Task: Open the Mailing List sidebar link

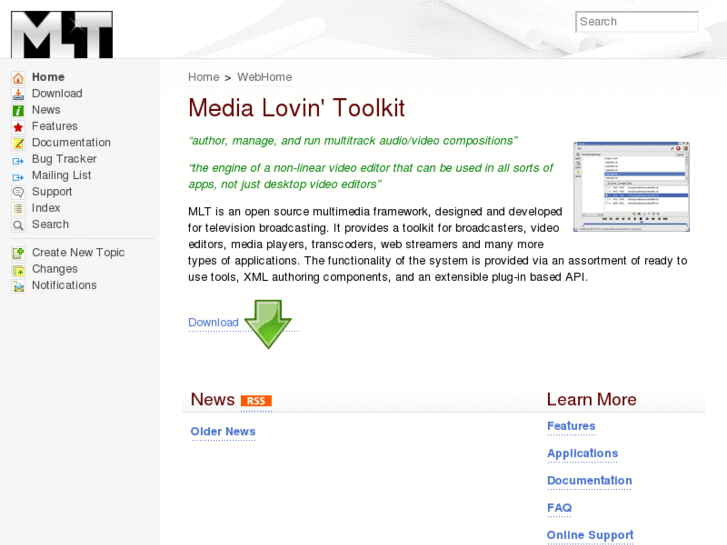Action: click(x=61, y=175)
